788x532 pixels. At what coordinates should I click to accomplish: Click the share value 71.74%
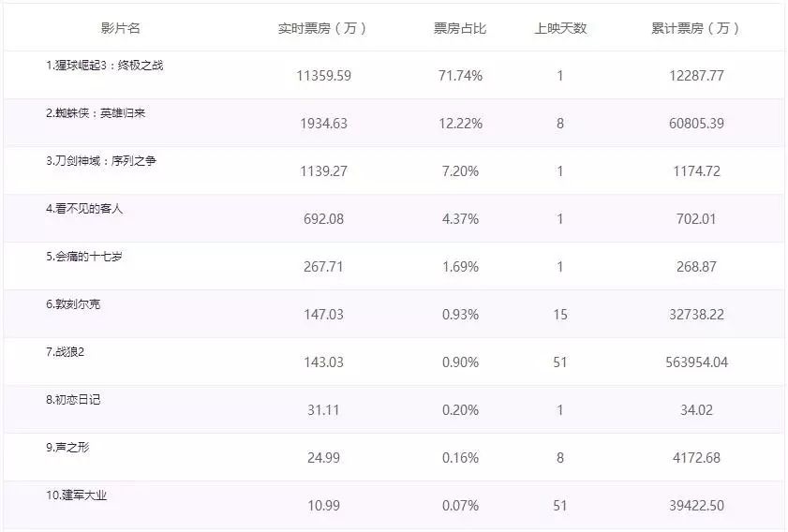460,76
